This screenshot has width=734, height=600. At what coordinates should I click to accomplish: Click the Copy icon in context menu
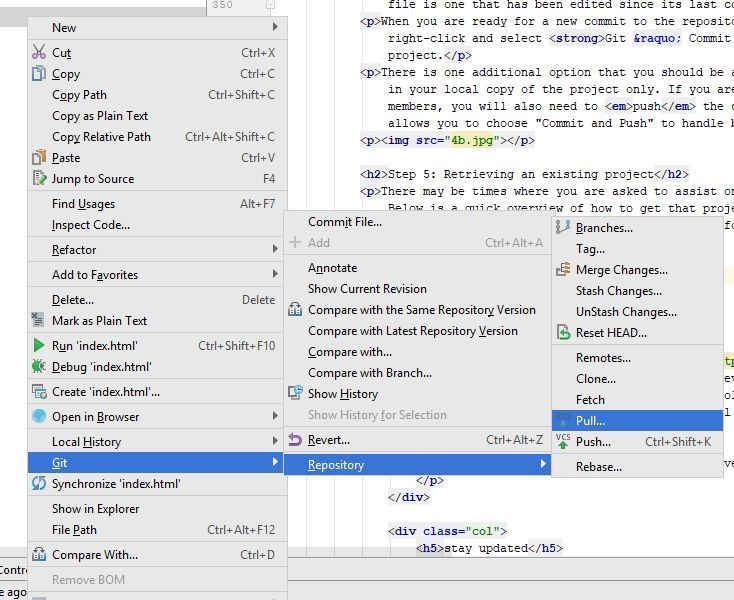pos(39,74)
